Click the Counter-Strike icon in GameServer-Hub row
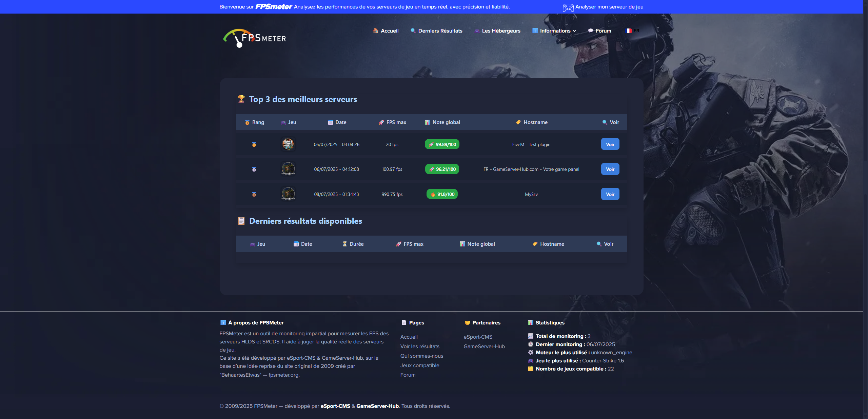 (x=288, y=169)
